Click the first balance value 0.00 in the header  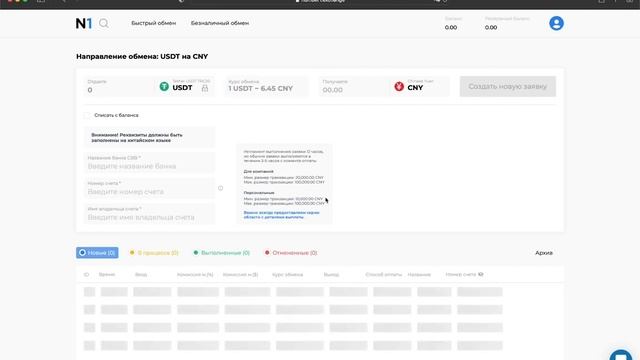tap(451, 27)
